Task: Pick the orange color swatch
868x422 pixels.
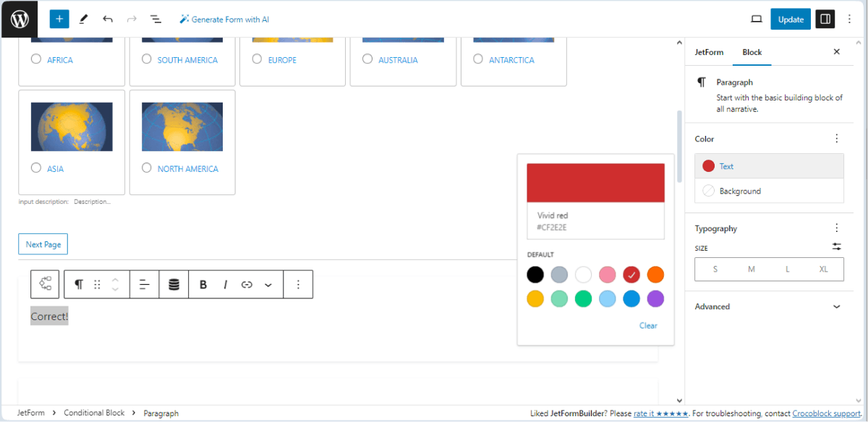Action: pos(655,275)
